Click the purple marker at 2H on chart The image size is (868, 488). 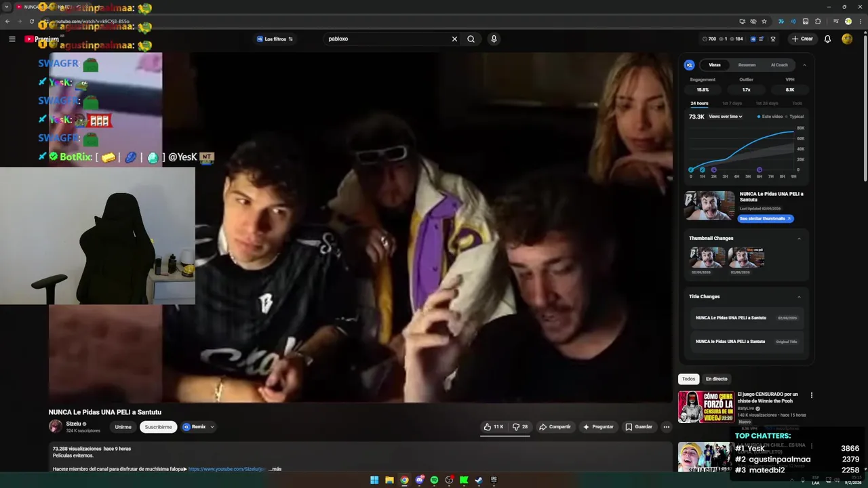point(713,170)
